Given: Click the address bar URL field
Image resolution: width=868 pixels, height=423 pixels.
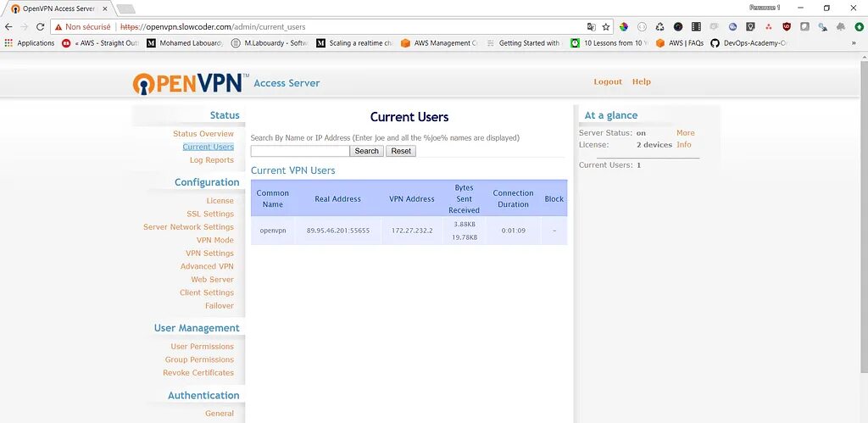Looking at the screenshot, I should pos(332,26).
